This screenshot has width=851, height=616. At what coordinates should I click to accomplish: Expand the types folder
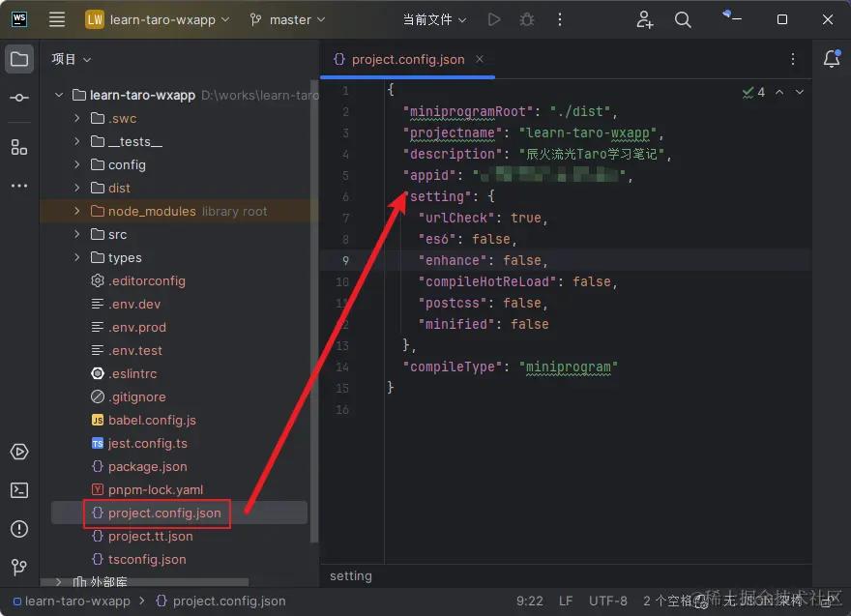77,257
